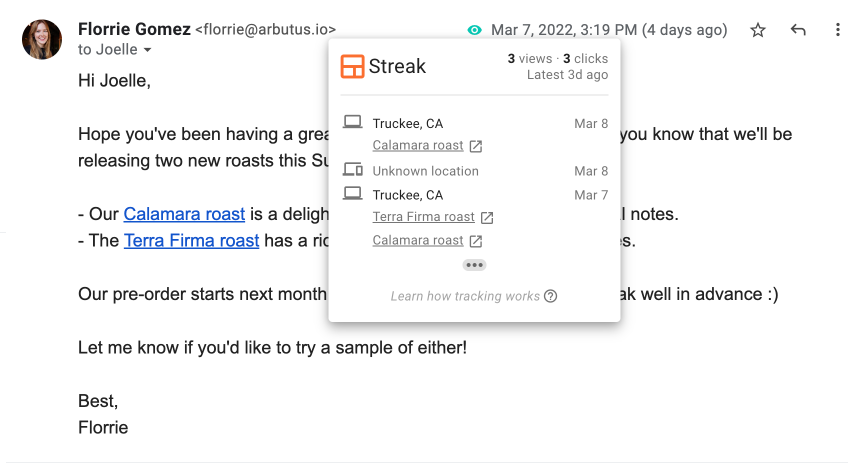Open the Terra Firma roast link in email

point(191,241)
